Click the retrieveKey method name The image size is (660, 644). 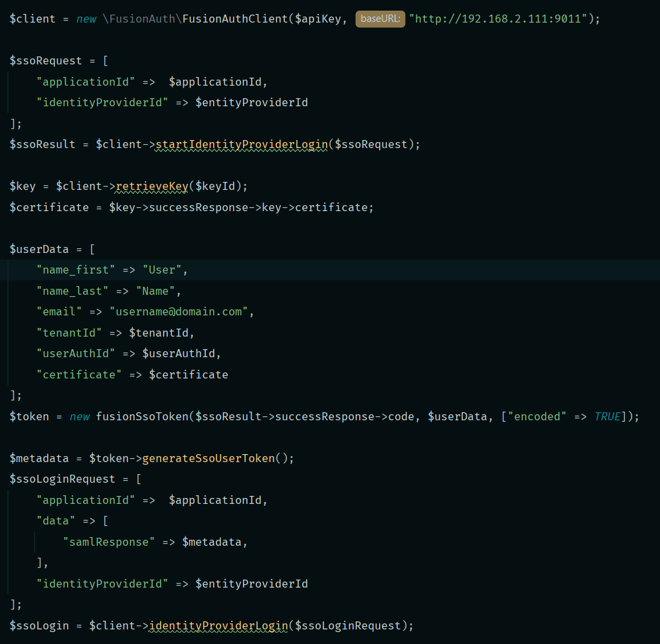(x=152, y=186)
